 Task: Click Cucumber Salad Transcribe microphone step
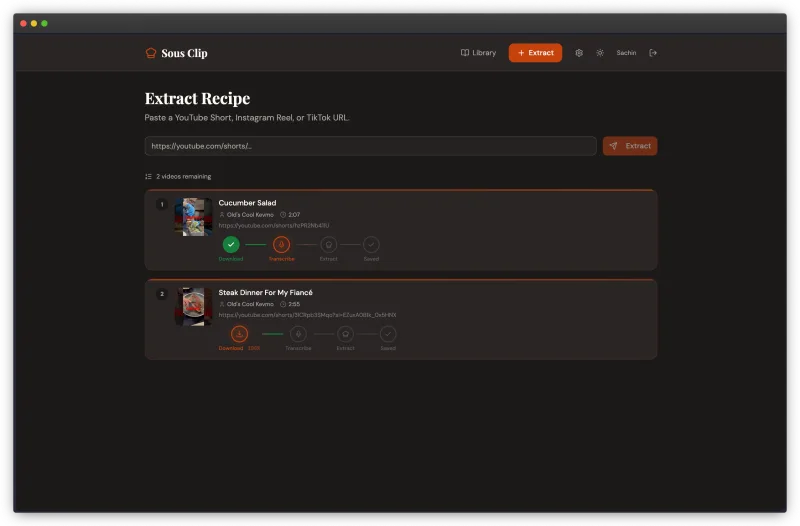[x=281, y=244]
